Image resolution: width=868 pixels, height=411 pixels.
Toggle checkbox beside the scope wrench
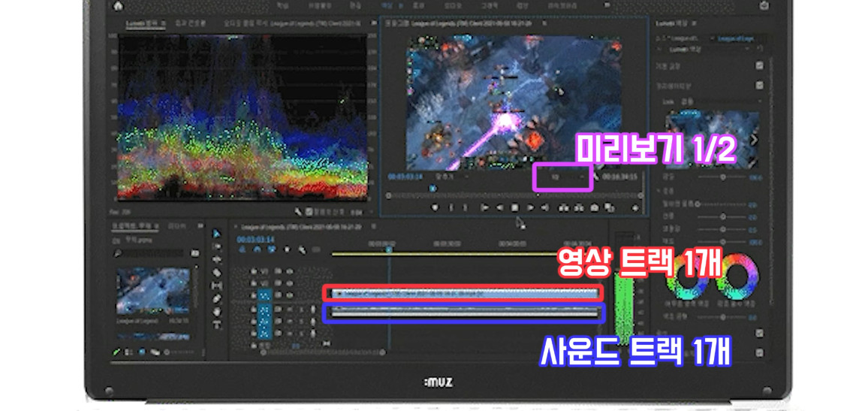[x=309, y=211]
